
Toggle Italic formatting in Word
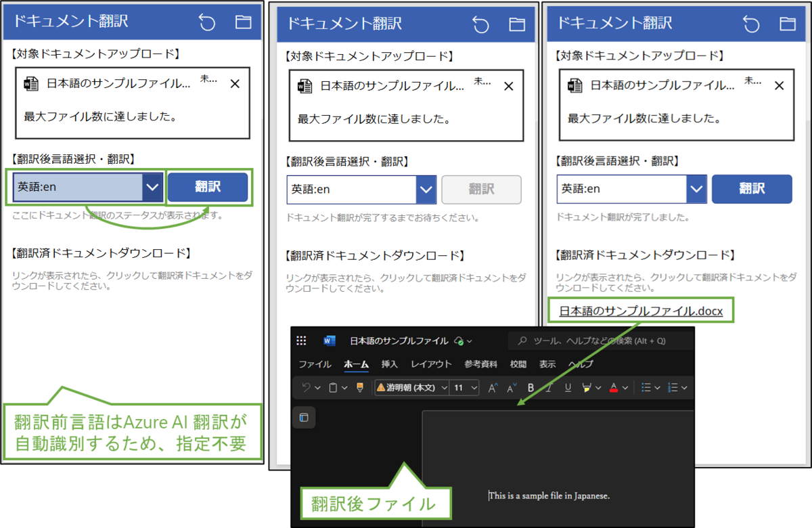pyautogui.click(x=549, y=388)
